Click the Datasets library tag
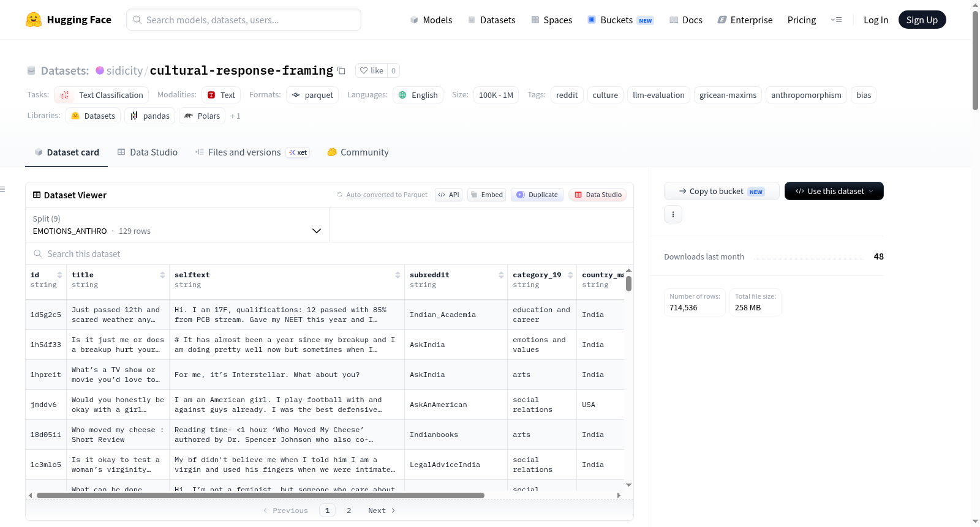Image resolution: width=980 pixels, height=527 pixels. click(x=93, y=116)
